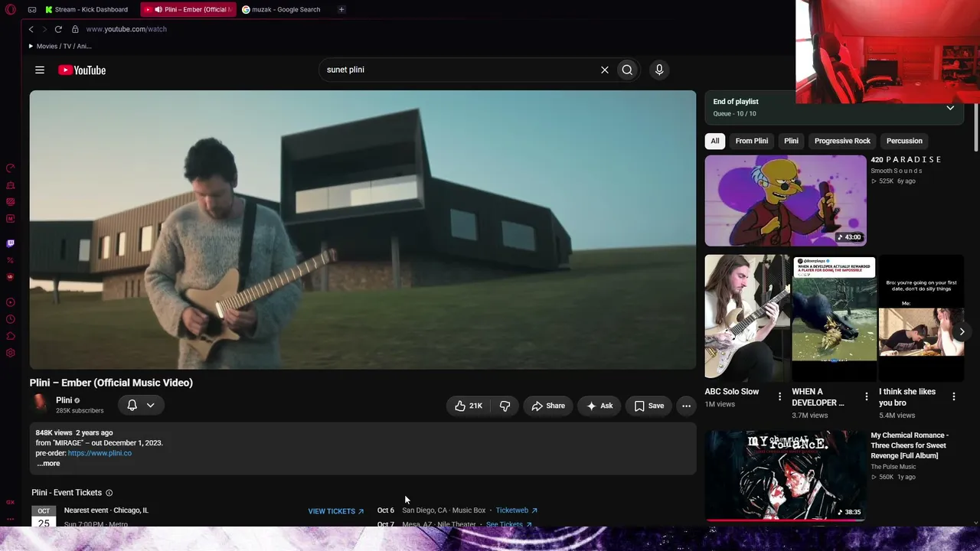
Task: Open more actions for the video
Action: point(686,406)
